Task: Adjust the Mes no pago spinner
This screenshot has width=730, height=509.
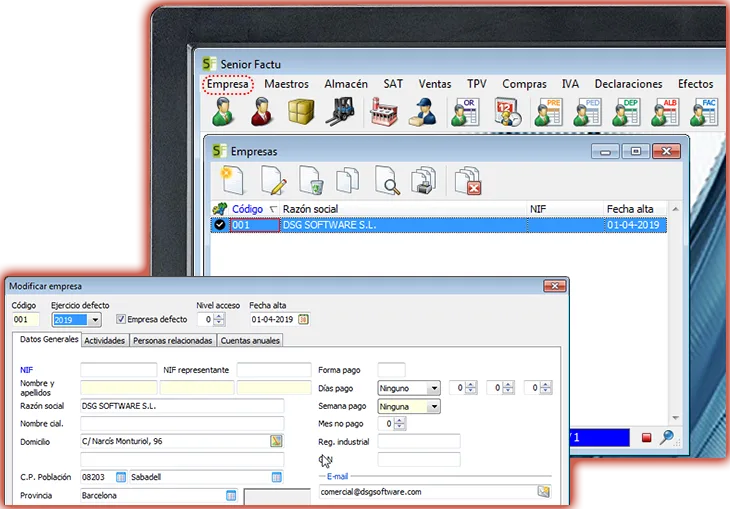Action: tap(400, 424)
